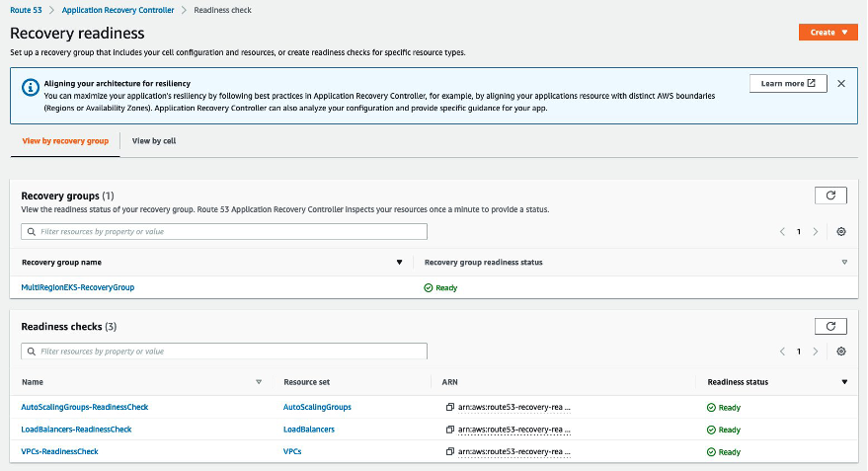Go to previous page of Readiness checks
868x471 pixels.
pos(782,351)
